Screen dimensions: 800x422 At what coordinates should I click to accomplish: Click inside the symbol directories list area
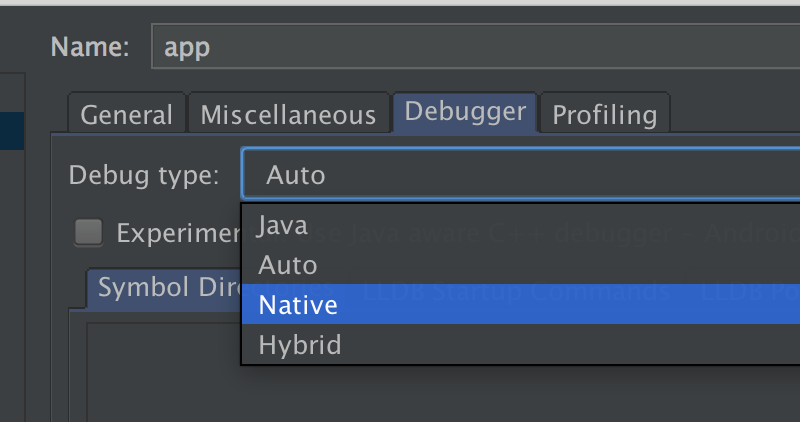click(x=163, y=373)
